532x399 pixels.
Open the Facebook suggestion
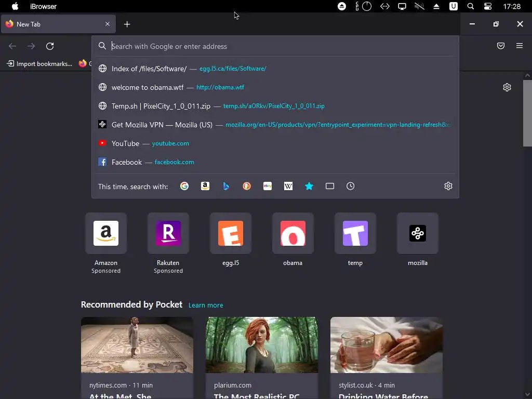pyautogui.click(x=275, y=162)
